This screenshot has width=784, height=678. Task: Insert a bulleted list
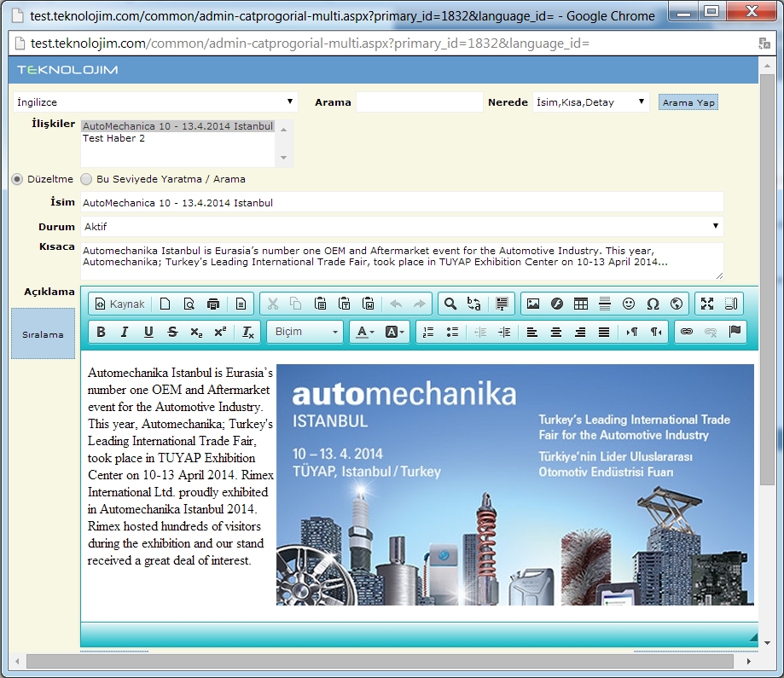pos(452,332)
